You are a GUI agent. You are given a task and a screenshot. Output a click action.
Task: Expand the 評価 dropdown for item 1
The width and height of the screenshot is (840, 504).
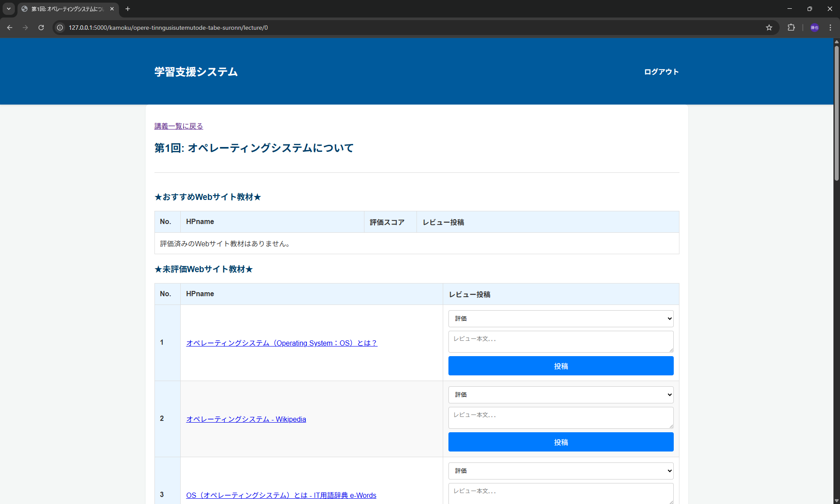560,318
